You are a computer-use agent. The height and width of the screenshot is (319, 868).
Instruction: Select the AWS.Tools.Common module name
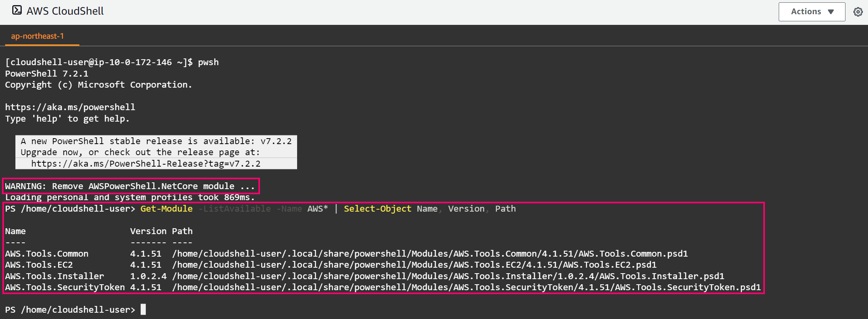(47, 254)
